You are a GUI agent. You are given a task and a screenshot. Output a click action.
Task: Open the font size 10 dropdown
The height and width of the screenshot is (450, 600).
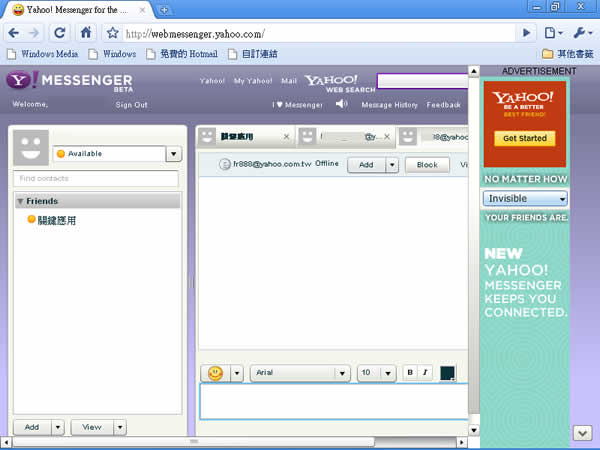click(377, 373)
